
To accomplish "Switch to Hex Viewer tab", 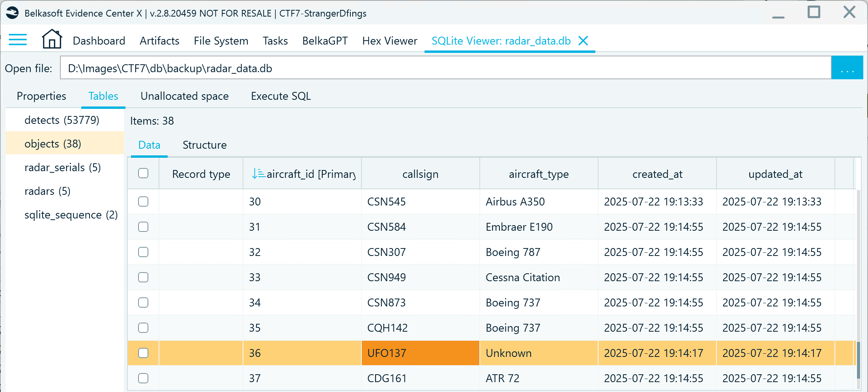I will point(390,41).
